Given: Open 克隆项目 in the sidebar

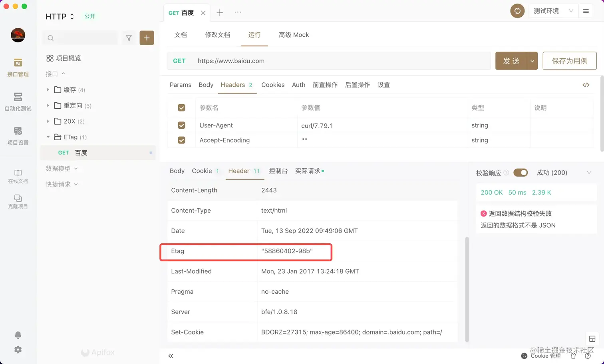Looking at the screenshot, I should [18, 202].
